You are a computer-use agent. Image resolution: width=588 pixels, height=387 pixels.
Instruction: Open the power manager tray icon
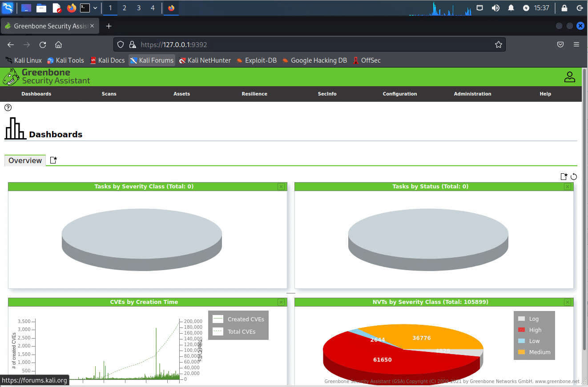(526, 8)
